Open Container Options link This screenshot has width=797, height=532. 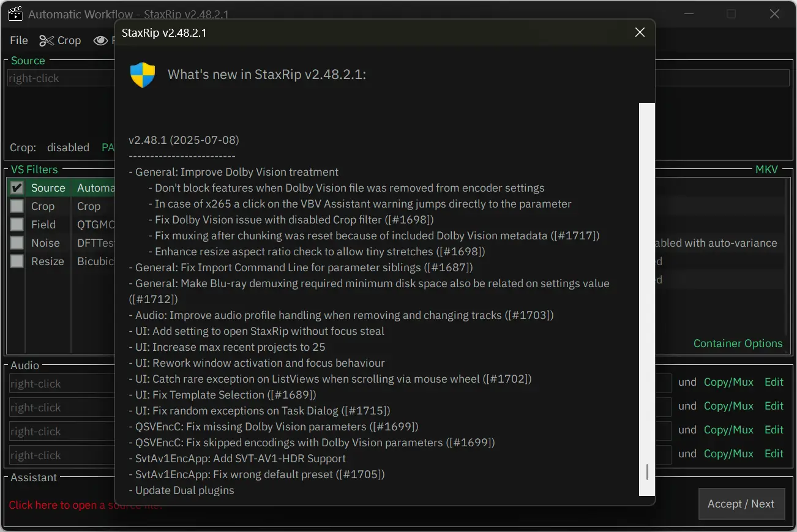[x=738, y=343]
